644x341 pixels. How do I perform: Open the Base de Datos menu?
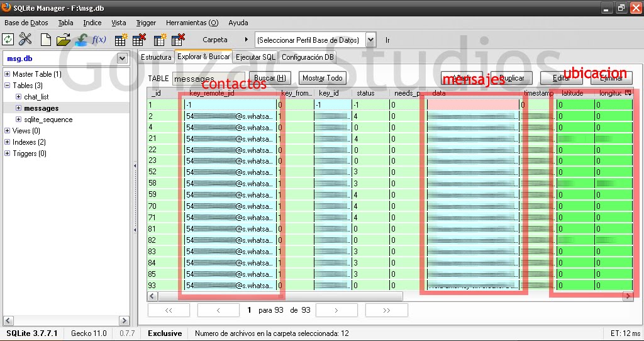coord(26,23)
